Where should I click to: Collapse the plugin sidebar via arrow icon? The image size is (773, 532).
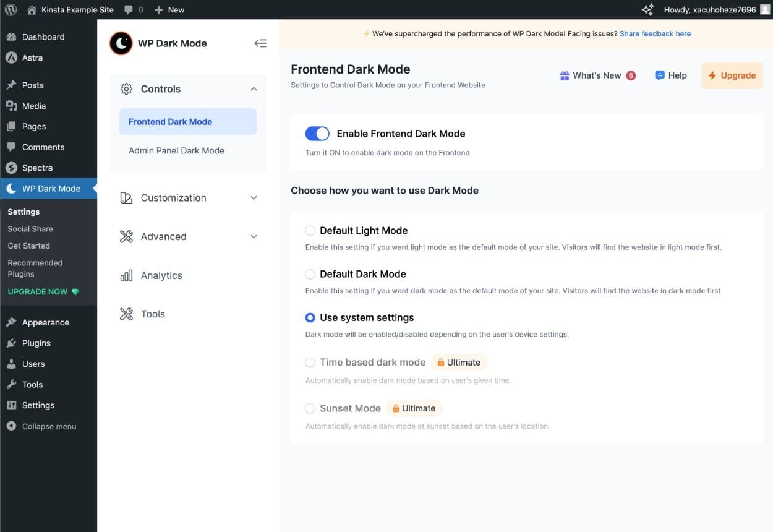[x=260, y=43]
